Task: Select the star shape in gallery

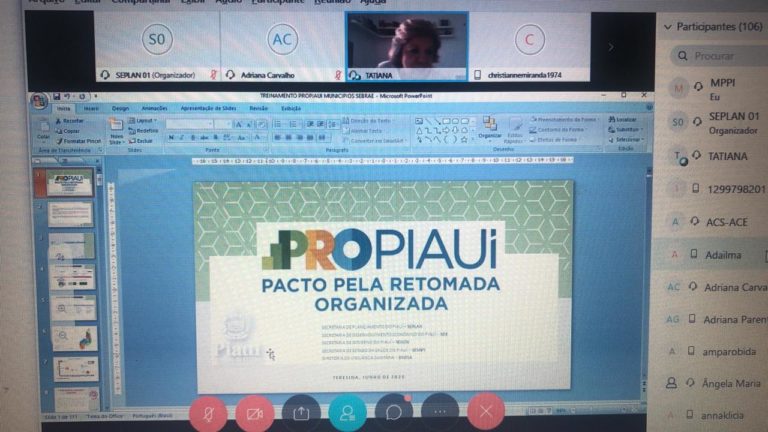Action: click(463, 140)
